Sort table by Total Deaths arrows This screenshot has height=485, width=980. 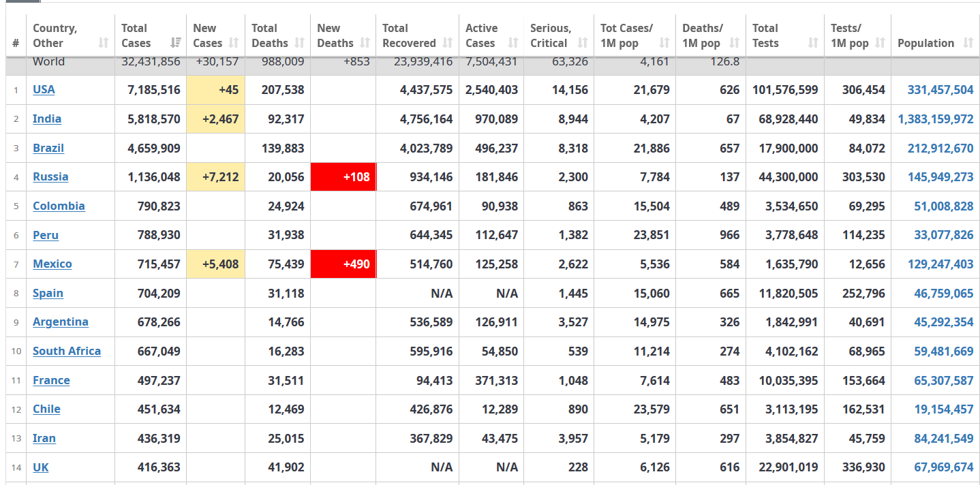coord(299,43)
